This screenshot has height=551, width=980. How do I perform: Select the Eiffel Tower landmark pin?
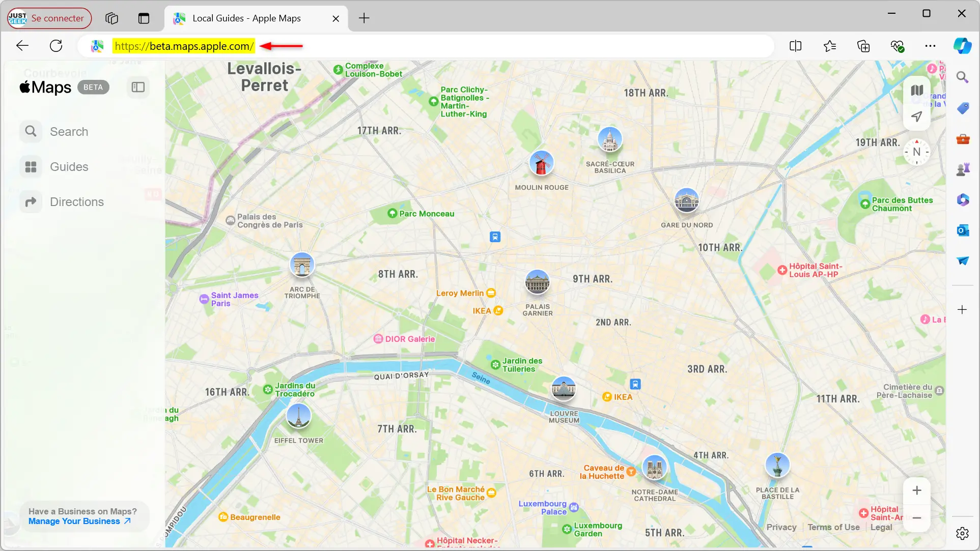[x=298, y=416]
